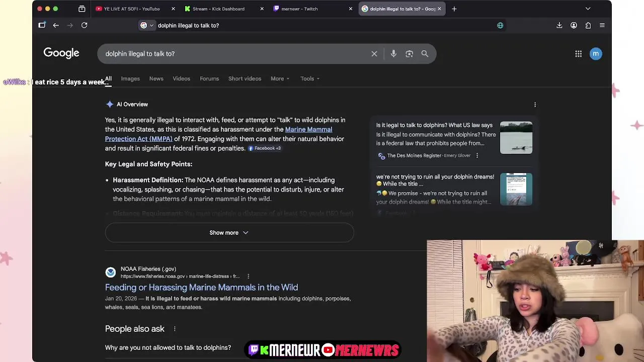Select the Forums search tab
Image resolution: width=644 pixels, height=362 pixels.
point(209,78)
